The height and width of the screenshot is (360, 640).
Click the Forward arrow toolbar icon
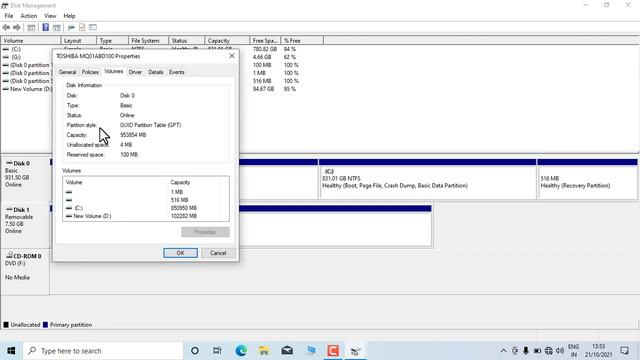17,27
